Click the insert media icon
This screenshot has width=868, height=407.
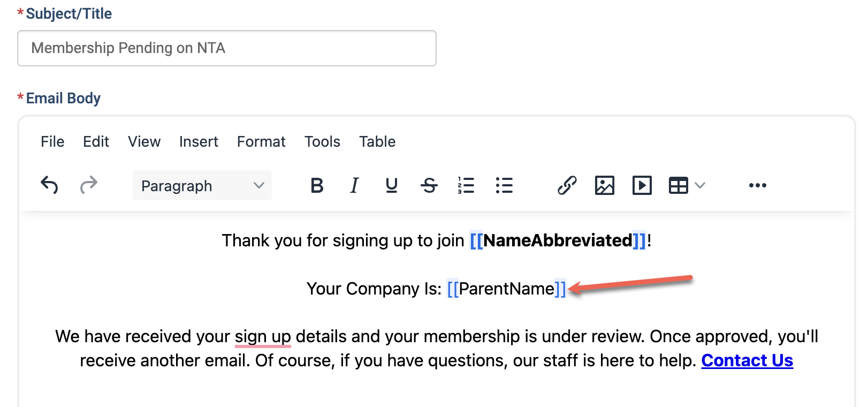642,185
